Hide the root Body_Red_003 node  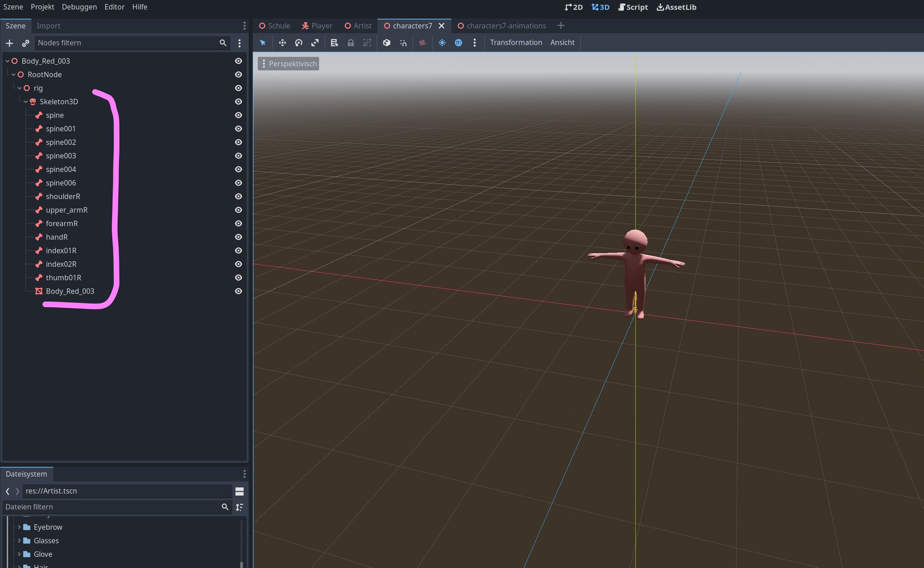239,61
